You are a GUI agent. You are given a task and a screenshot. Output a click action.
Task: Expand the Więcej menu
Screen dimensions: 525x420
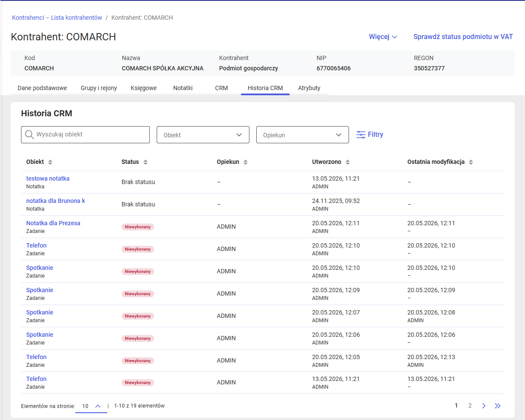click(383, 37)
